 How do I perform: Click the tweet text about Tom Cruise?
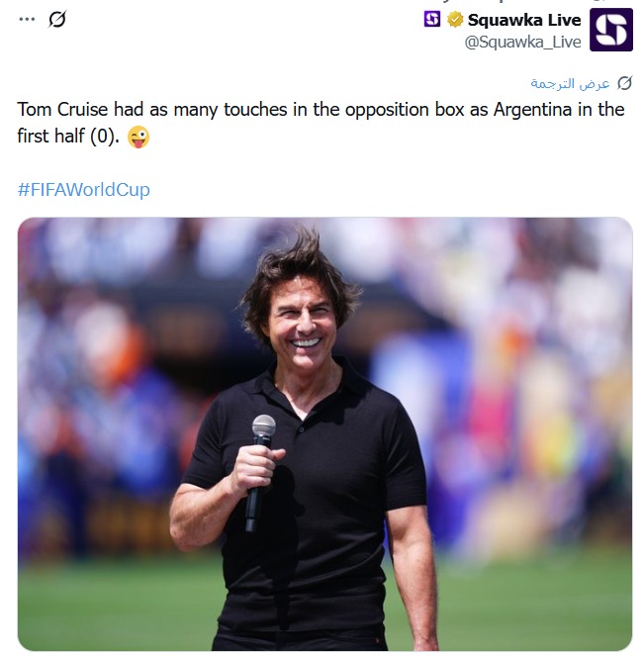coord(321,123)
